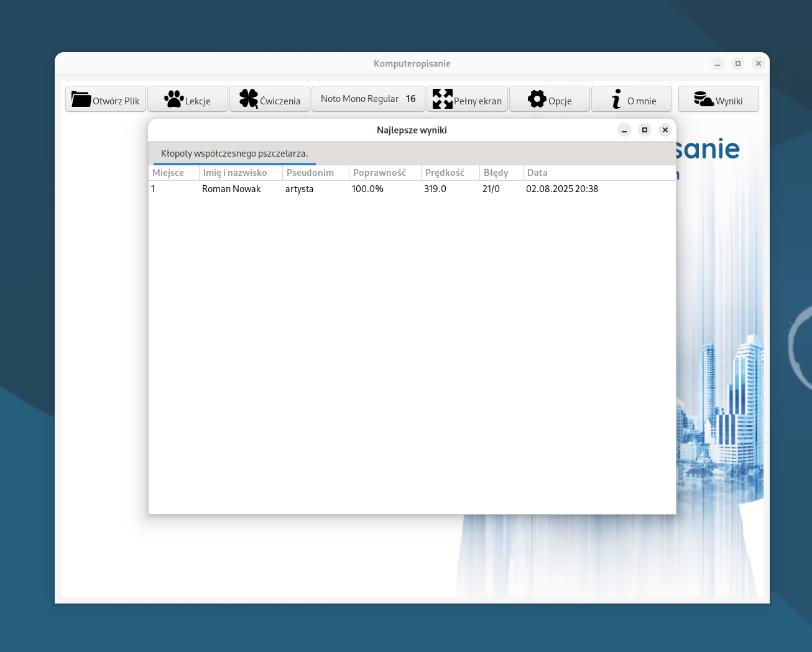Click the artysta pseudonym cell
The width and height of the screenshot is (812, 652).
click(300, 189)
